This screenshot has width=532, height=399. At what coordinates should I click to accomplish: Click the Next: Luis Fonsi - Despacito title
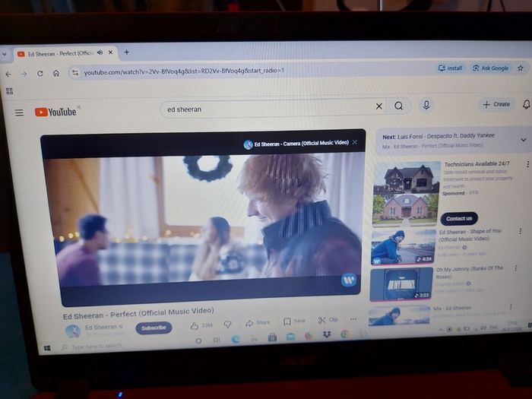click(x=439, y=136)
